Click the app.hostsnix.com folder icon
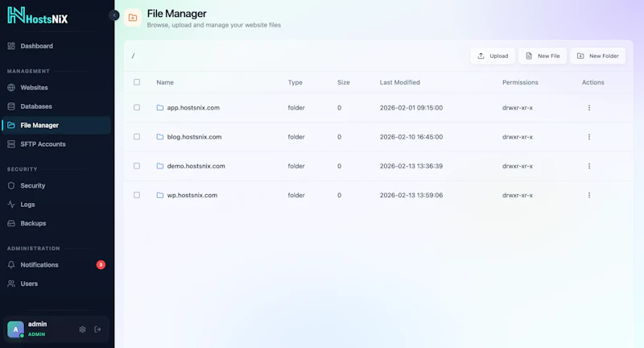Image resolution: width=644 pixels, height=348 pixels. point(160,108)
